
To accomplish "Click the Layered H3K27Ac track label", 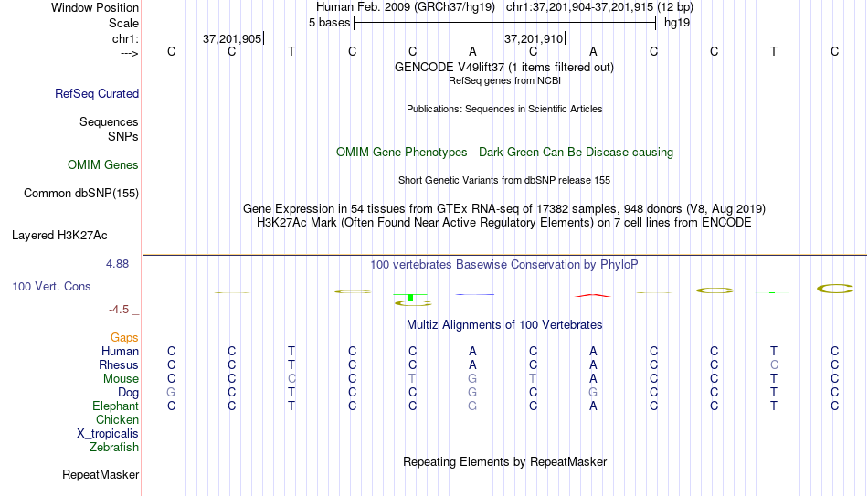I will click(x=59, y=236).
